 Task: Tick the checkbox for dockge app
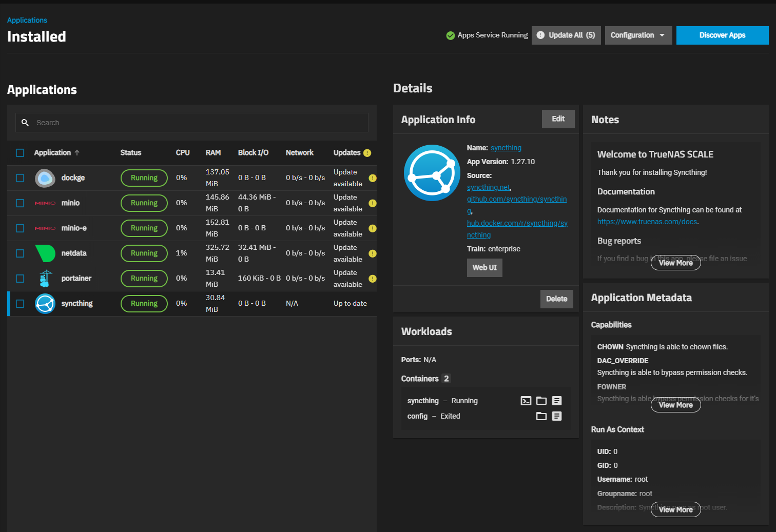20,178
